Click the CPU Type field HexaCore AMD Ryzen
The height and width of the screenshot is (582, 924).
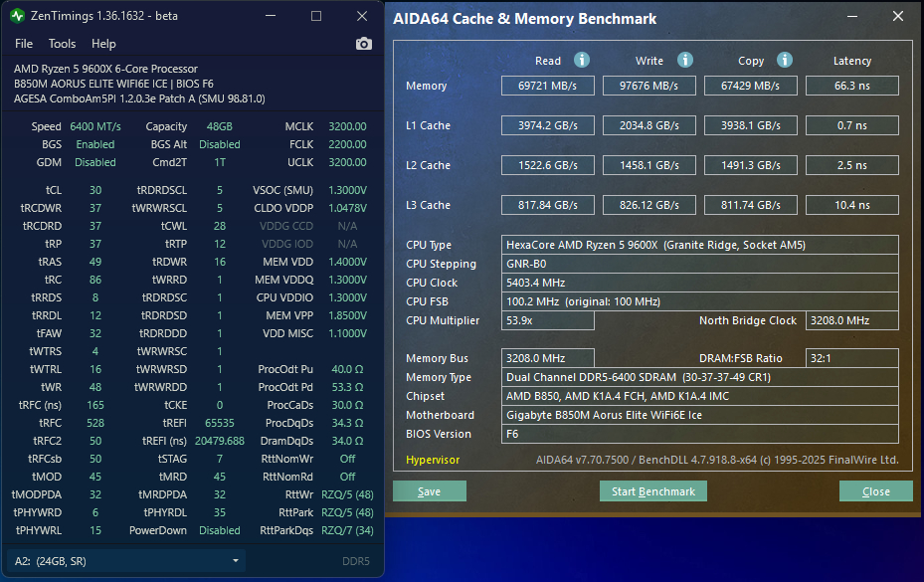(700, 245)
